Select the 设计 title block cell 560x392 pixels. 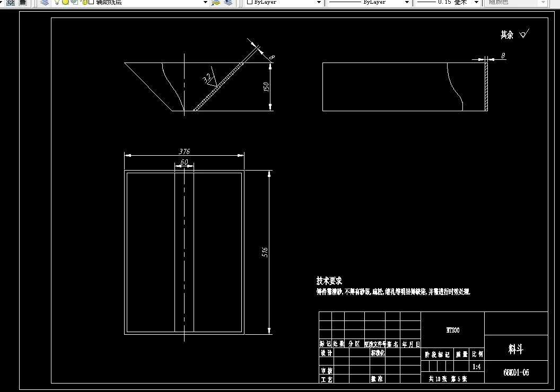click(326, 353)
